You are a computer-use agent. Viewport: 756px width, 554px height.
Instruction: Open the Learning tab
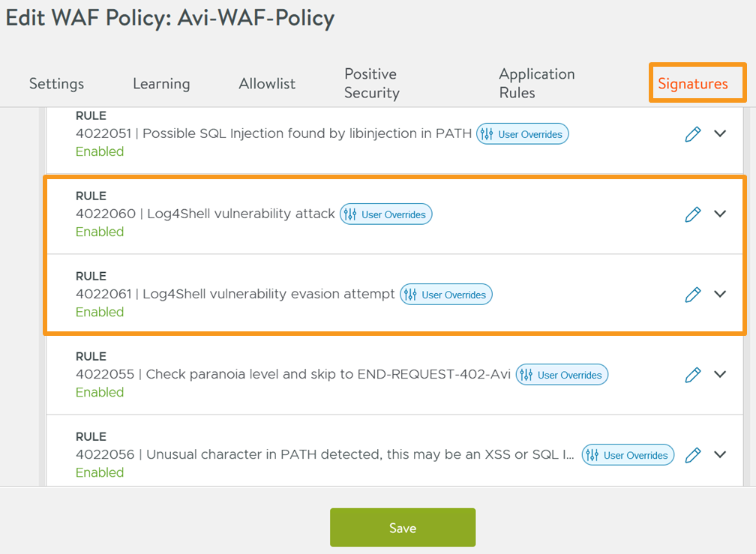161,83
